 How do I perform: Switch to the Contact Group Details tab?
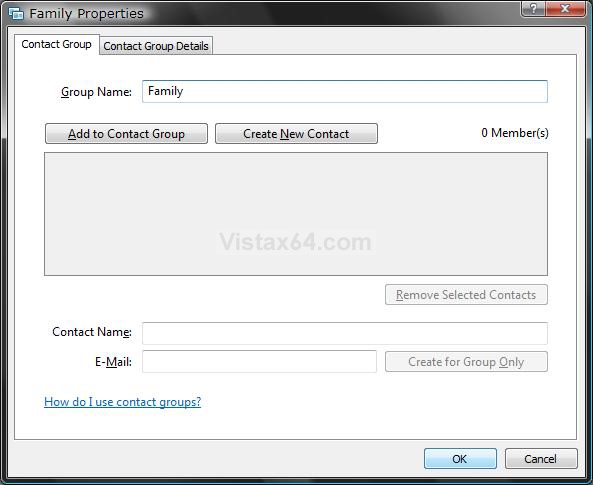(x=156, y=46)
